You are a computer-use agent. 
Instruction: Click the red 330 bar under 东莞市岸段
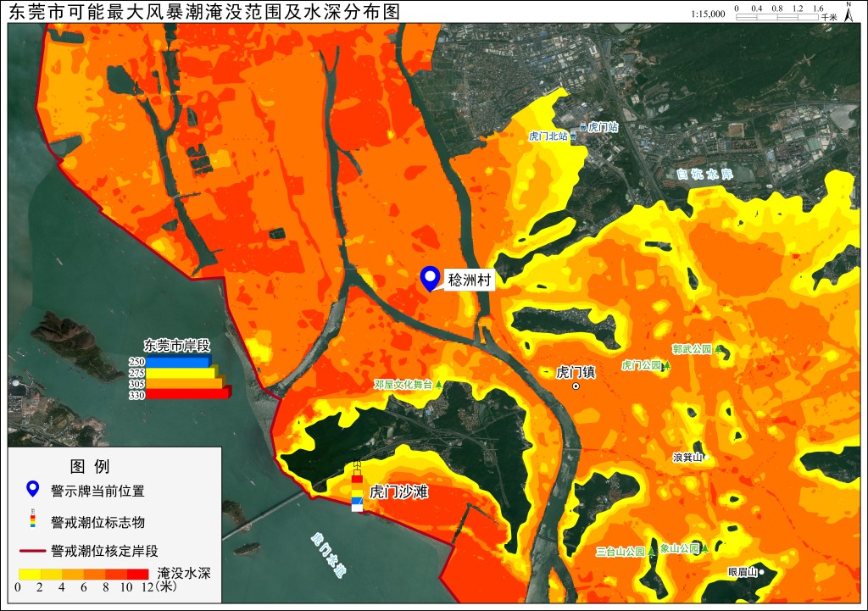188,393
